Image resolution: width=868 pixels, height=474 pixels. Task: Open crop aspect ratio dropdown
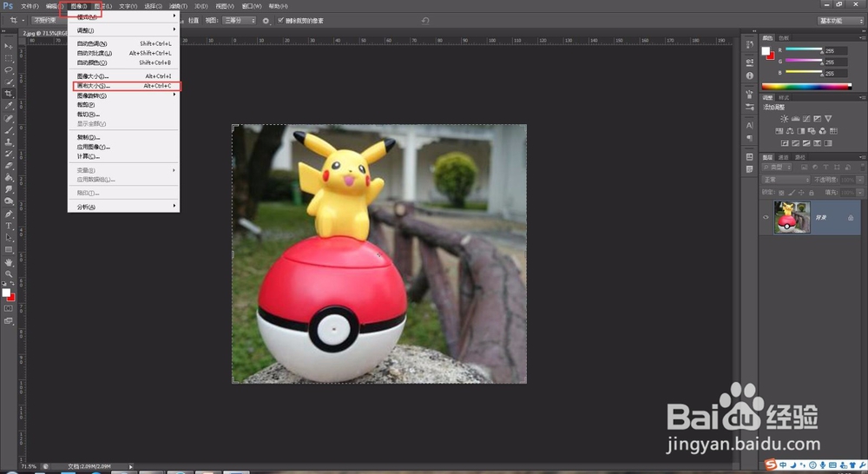point(50,21)
